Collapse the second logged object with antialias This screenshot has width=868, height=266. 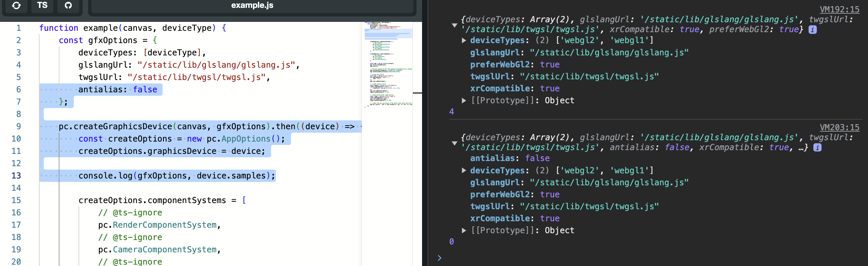point(454,143)
